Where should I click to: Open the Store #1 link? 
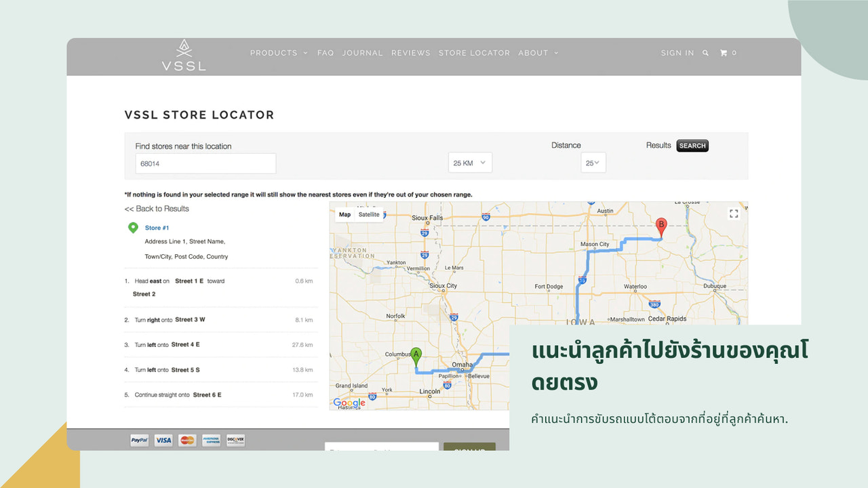(x=157, y=228)
